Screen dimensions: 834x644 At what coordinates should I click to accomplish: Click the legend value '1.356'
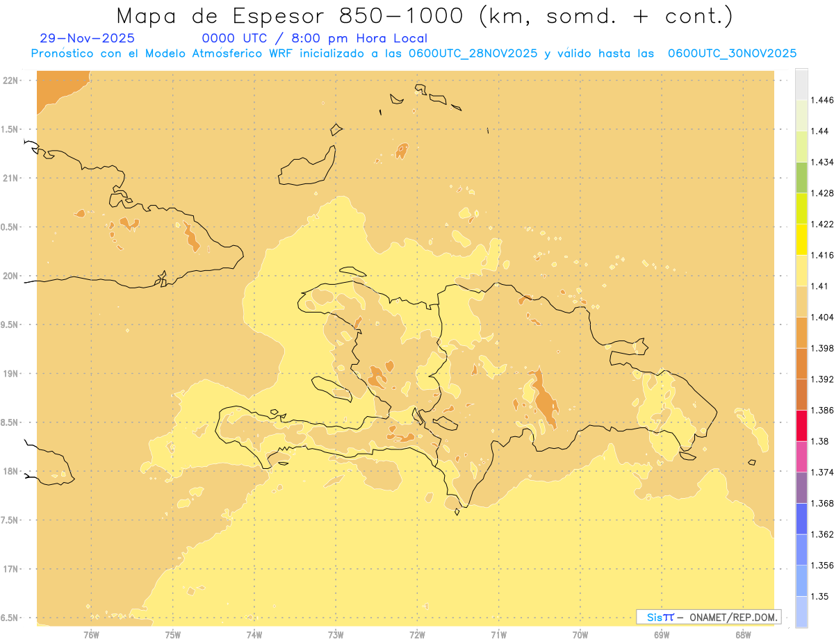[821, 565]
